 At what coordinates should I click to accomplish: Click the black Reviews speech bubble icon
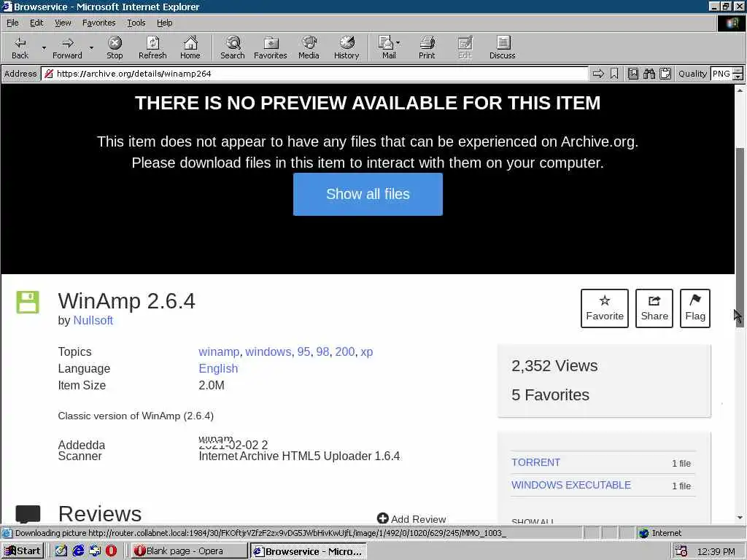point(28,514)
